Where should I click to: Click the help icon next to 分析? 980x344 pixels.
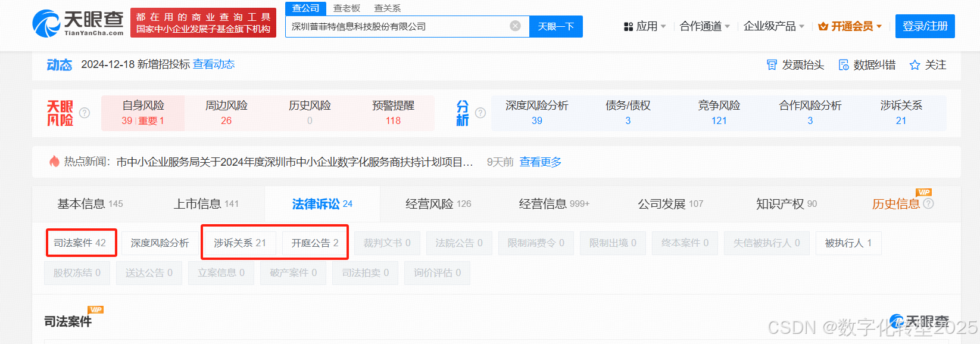point(480,113)
